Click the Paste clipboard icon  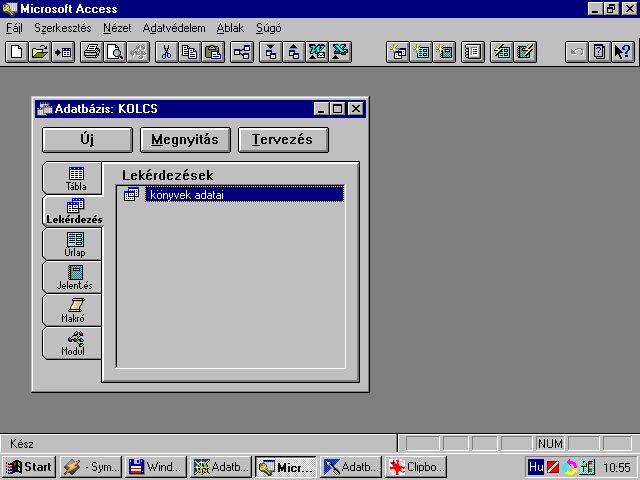tap(213, 52)
